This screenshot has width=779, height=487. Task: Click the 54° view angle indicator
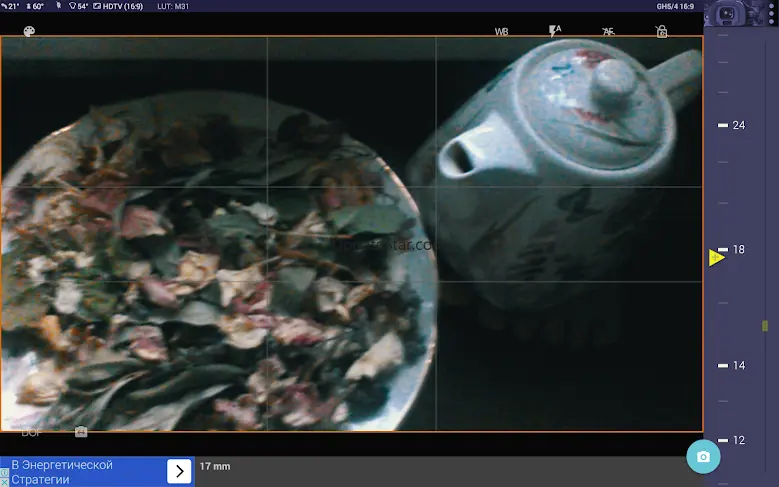pyautogui.click(x=78, y=6)
